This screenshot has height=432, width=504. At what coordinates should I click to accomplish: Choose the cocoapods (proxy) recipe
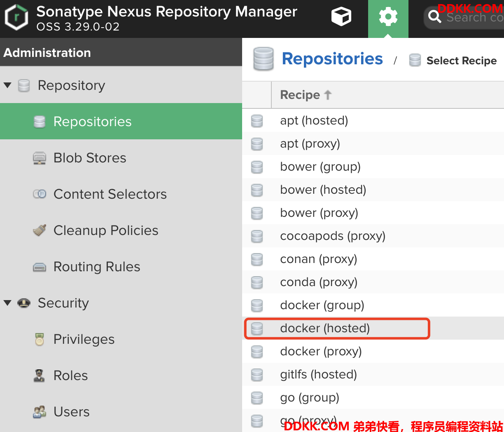pos(373,236)
